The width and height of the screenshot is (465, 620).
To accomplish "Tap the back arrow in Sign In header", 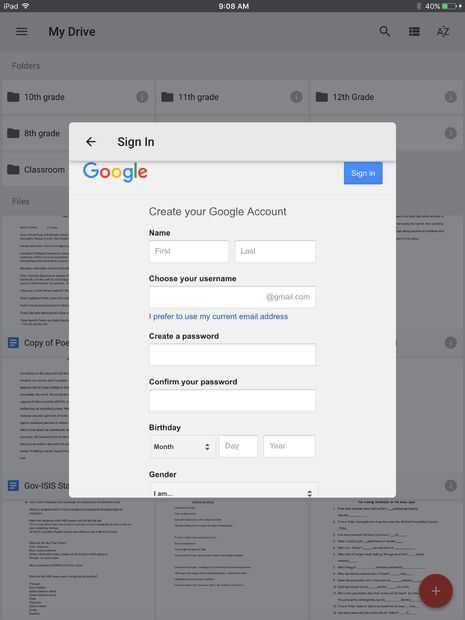I will click(x=91, y=142).
